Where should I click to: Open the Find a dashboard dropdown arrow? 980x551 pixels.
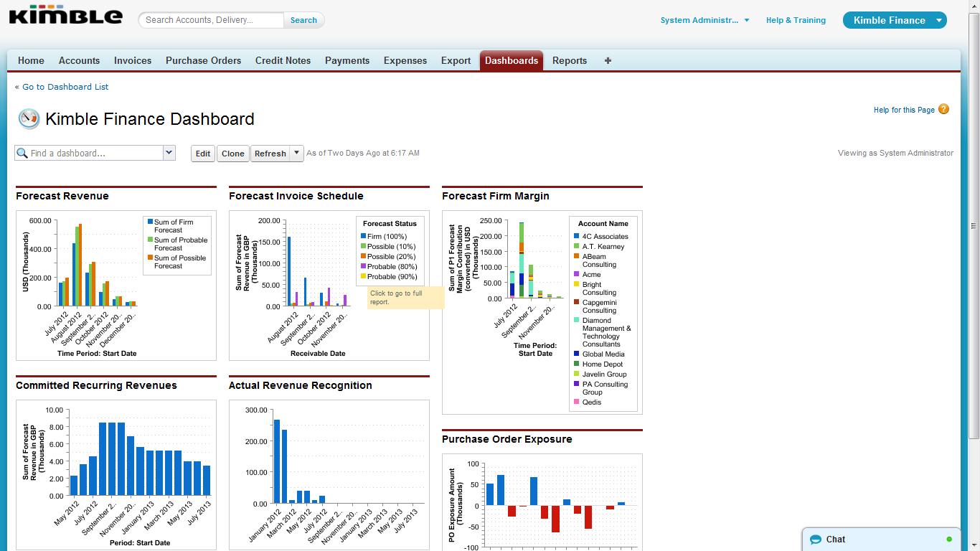[169, 152]
